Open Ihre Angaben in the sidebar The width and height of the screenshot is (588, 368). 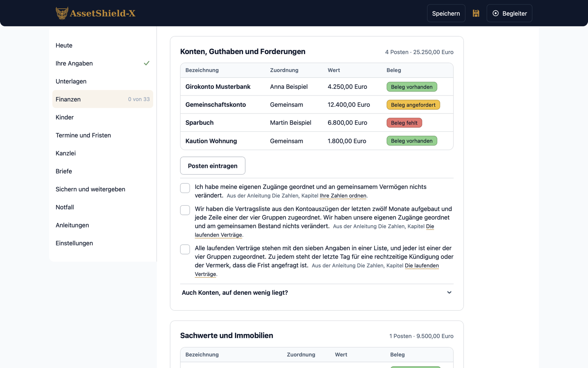pyautogui.click(x=102, y=64)
